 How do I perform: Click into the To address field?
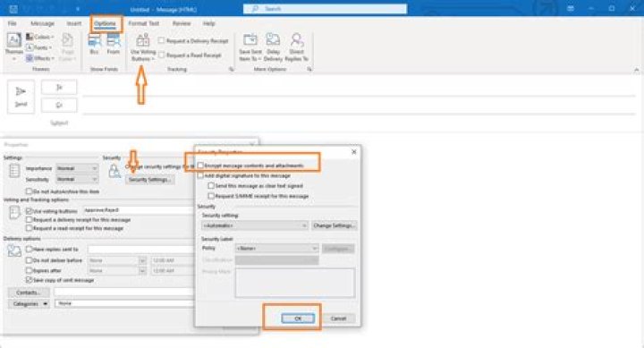[360, 89]
